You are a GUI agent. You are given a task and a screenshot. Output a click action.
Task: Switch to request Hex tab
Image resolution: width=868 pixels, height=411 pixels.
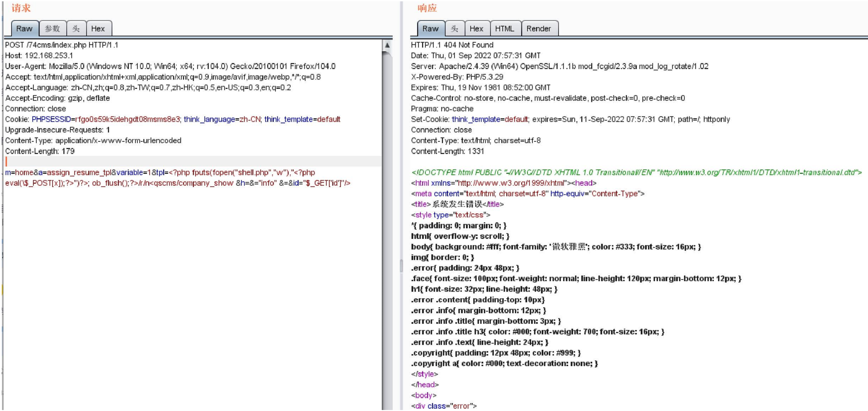click(99, 29)
